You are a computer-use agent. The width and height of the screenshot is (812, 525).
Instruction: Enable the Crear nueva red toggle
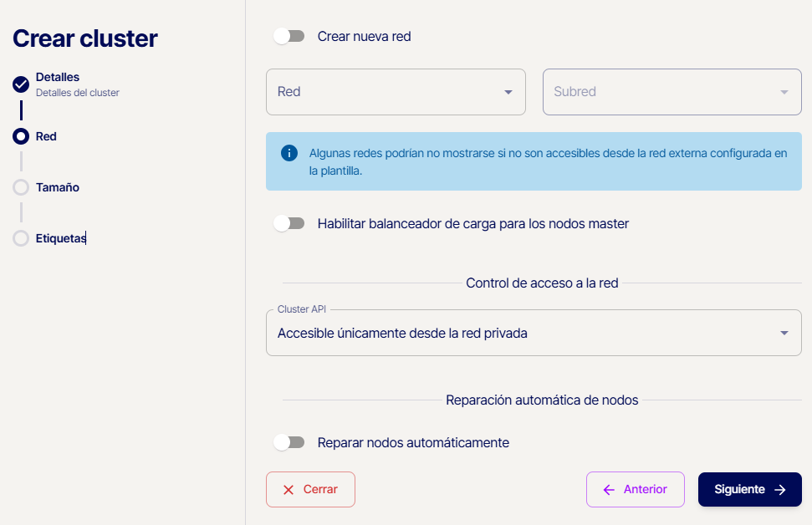click(289, 36)
